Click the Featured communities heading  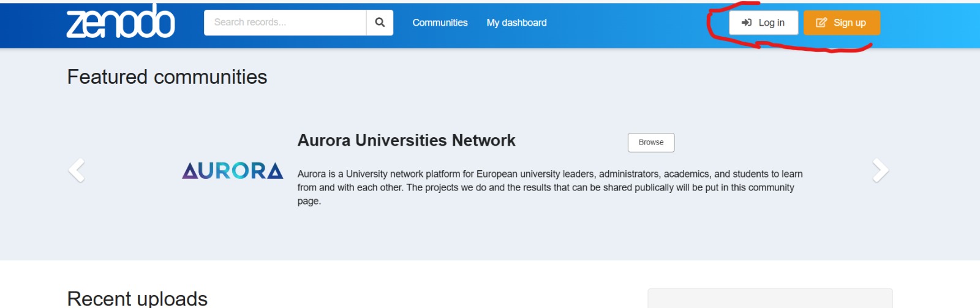point(167,77)
